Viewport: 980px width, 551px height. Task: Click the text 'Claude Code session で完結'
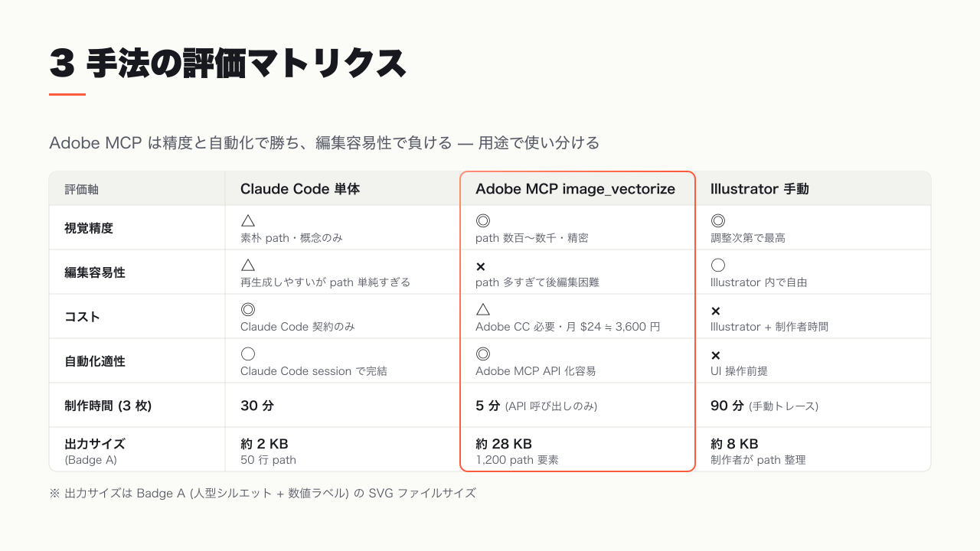pyautogui.click(x=314, y=371)
